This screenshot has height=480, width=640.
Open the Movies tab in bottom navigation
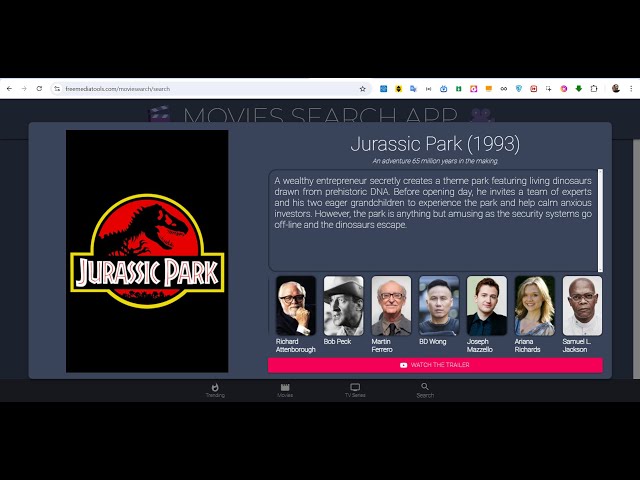[285, 387]
